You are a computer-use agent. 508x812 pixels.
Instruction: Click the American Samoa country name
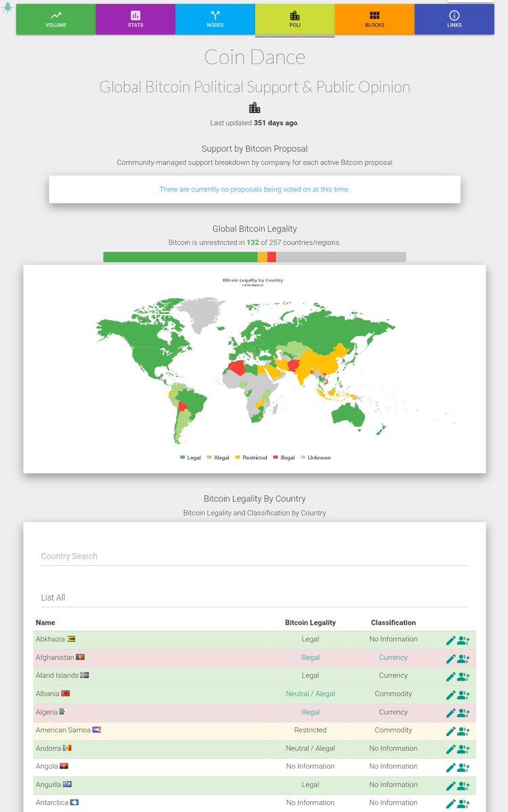click(63, 730)
